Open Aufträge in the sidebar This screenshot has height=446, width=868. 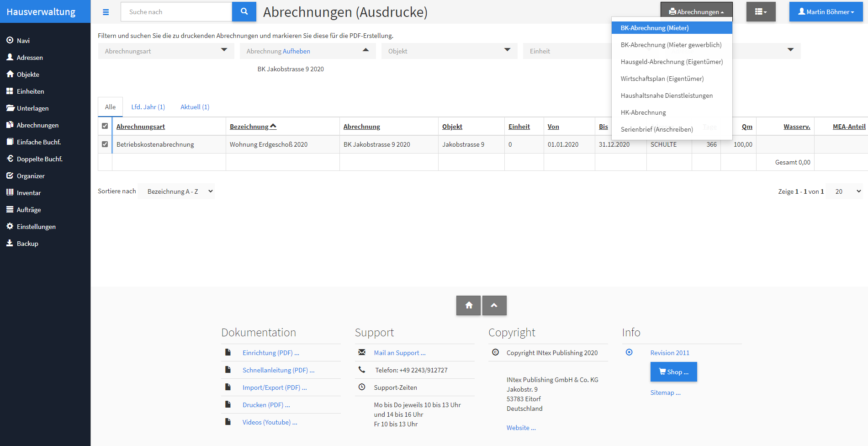coord(28,210)
